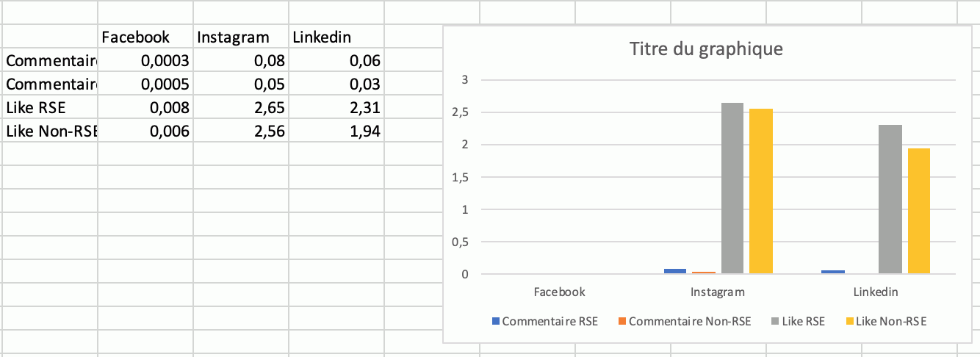The height and width of the screenshot is (357, 980).
Task: Select the "Like RSE" row label cell
Action: [50, 108]
